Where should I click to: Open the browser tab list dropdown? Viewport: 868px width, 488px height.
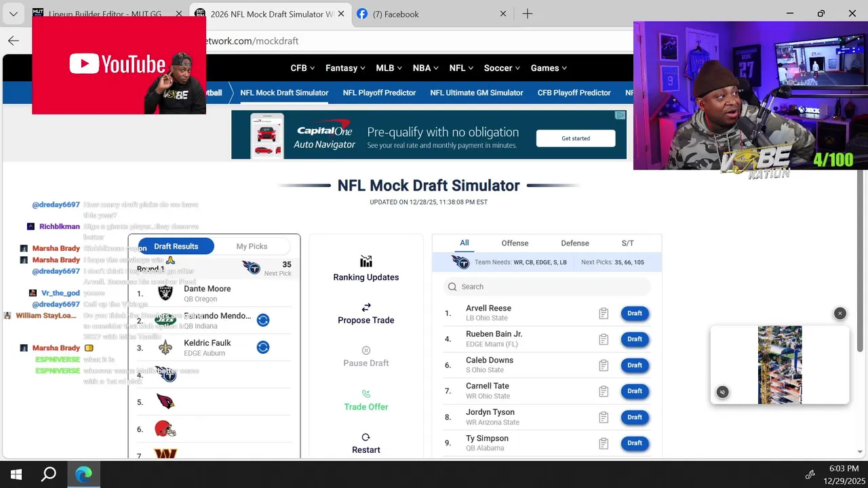[x=14, y=14]
